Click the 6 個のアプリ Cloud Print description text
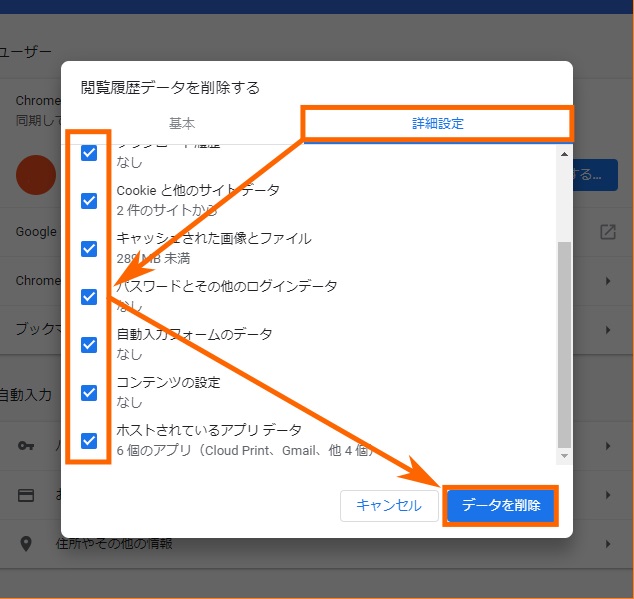634x599 pixels. [245, 450]
